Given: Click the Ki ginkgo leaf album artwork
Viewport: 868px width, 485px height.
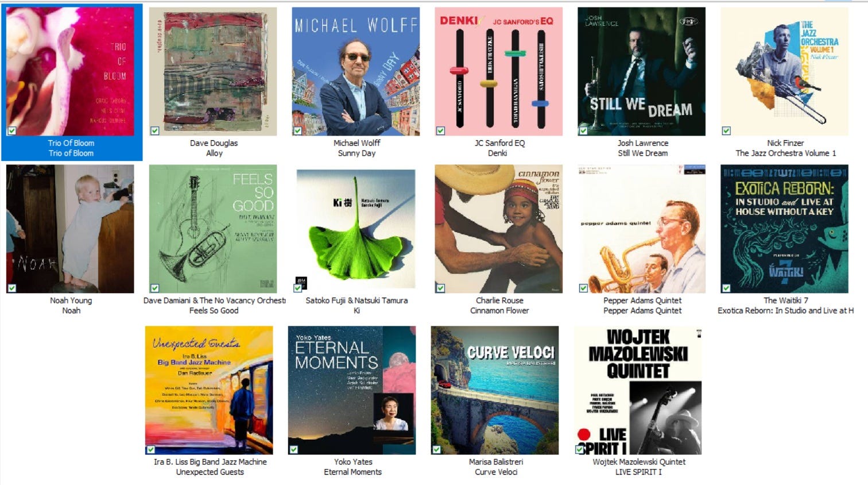Looking at the screenshot, I should pos(356,229).
